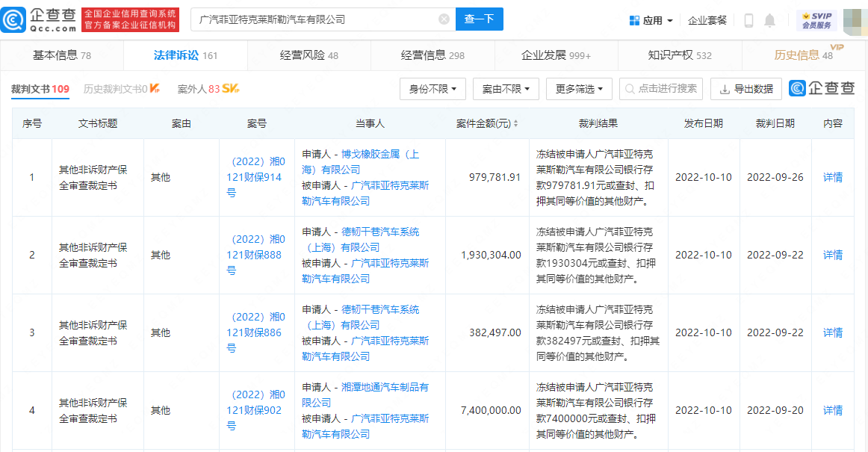Click the 查一下 search button

480,19
